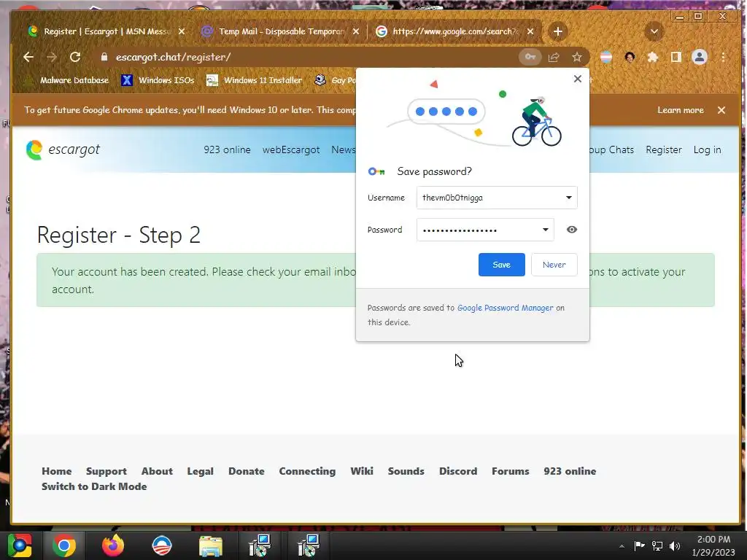Select the Register Escargot tab
This screenshot has height=560, width=747.
pyautogui.click(x=106, y=31)
